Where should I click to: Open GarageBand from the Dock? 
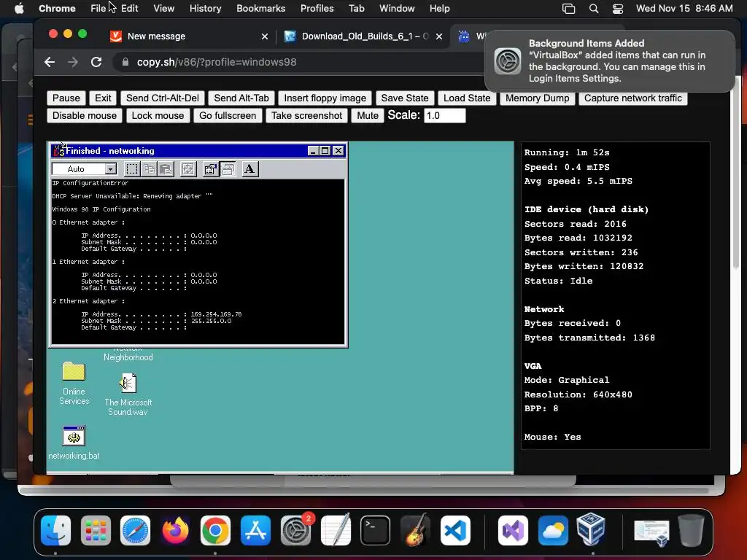[x=415, y=531]
